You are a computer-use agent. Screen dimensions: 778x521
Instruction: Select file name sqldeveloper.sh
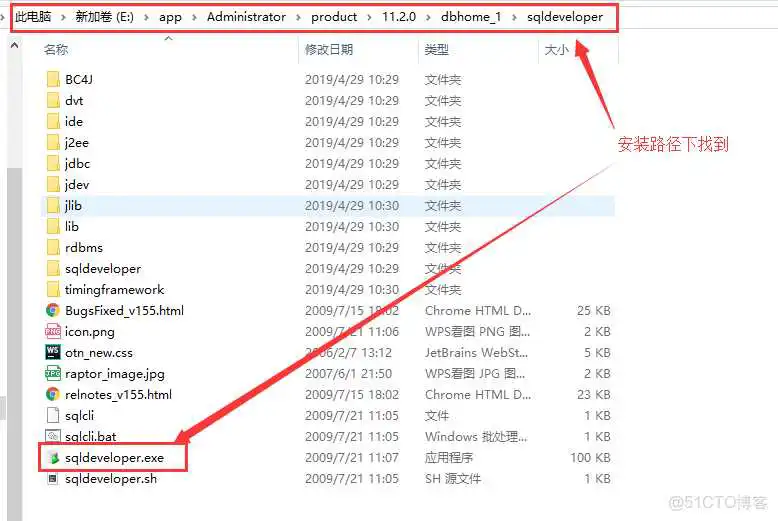pos(111,478)
